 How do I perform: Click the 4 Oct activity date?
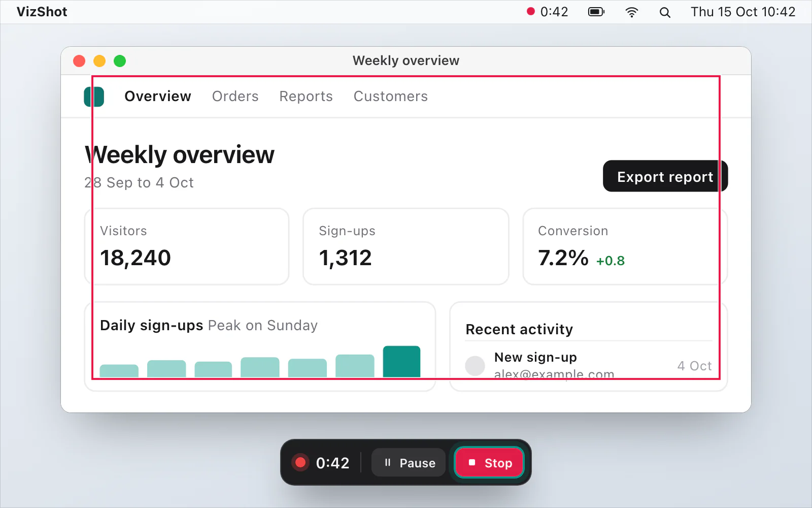(694, 366)
